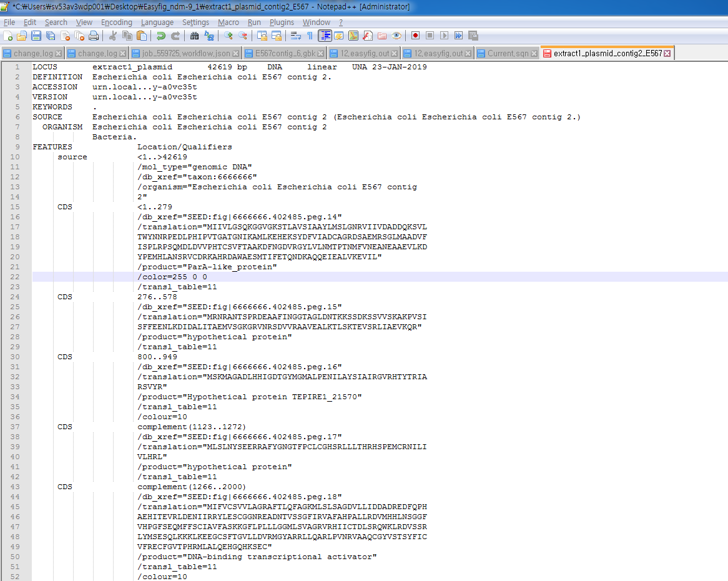This screenshot has width=728, height=581.
Task: Click the Zoom In magnifier icon
Action: [228, 35]
